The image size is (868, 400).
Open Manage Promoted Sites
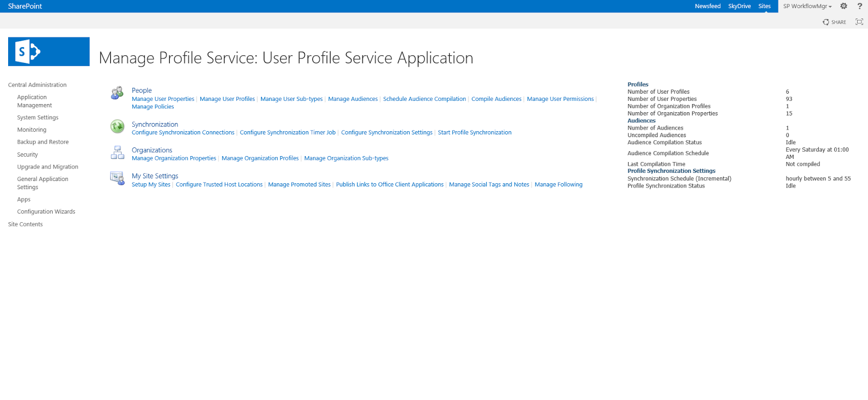(x=299, y=185)
